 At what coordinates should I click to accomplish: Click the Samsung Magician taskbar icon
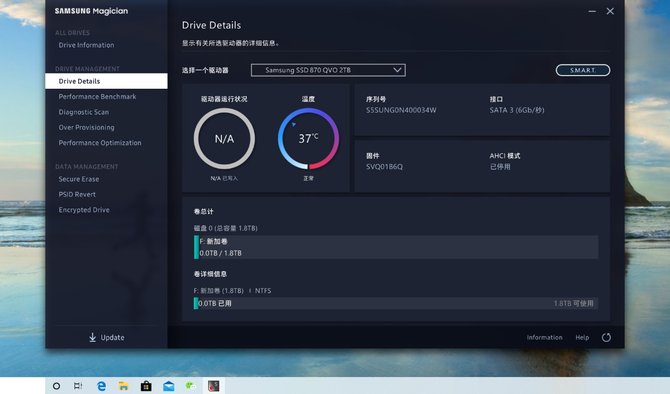tap(214, 386)
